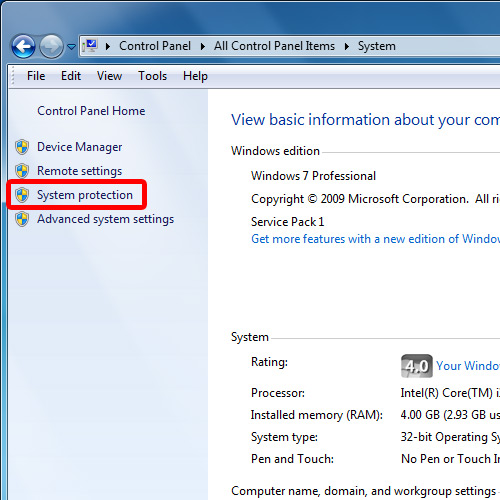This screenshot has height=500, width=500.
Task: Open Your Windows Experience Index link
Action: (468, 366)
